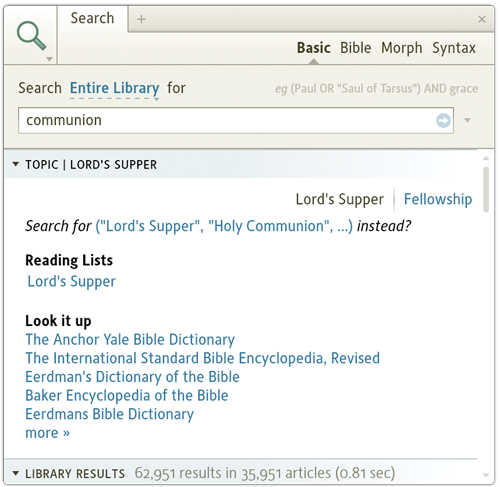Switch to the Morph search type
This screenshot has height=487, width=500.
point(401,49)
